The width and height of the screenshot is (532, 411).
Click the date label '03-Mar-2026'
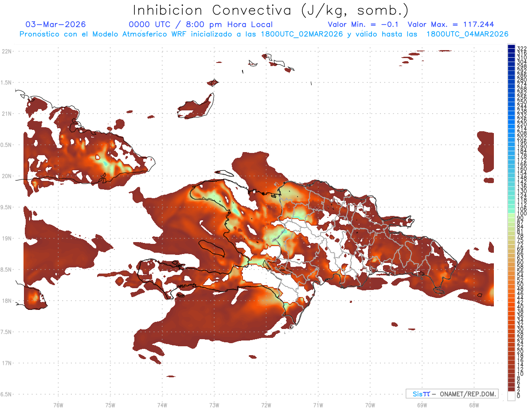56,24
